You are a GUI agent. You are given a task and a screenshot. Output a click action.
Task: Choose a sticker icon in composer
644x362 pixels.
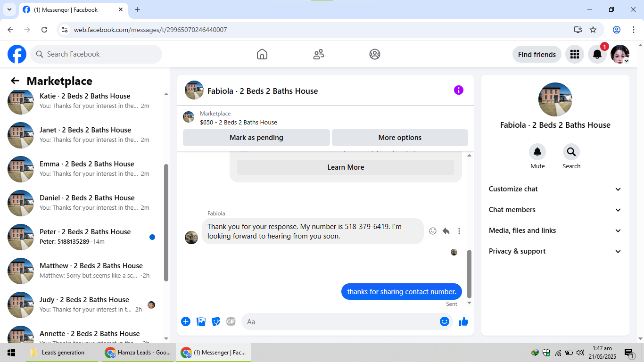tap(216, 321)
